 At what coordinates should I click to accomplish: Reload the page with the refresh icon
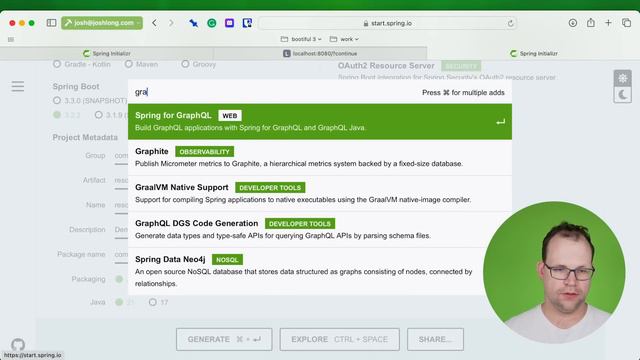pyautogui.click(x=510, y=23)
